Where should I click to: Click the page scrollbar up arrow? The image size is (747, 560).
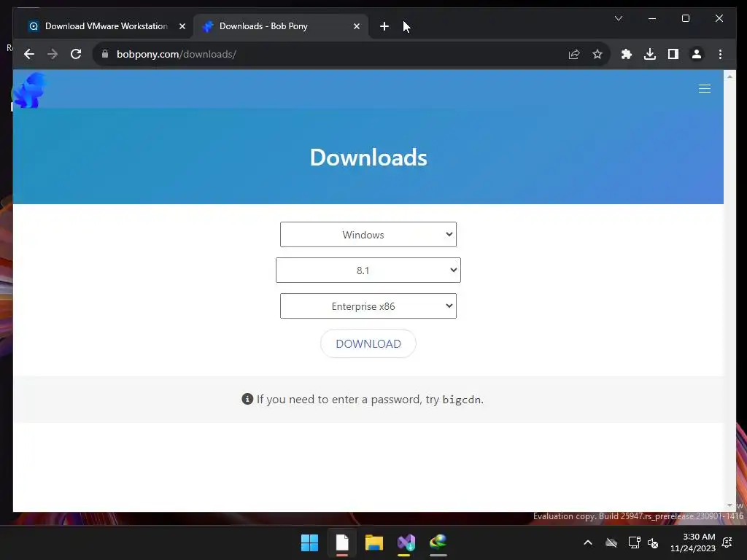pos(729,76)
